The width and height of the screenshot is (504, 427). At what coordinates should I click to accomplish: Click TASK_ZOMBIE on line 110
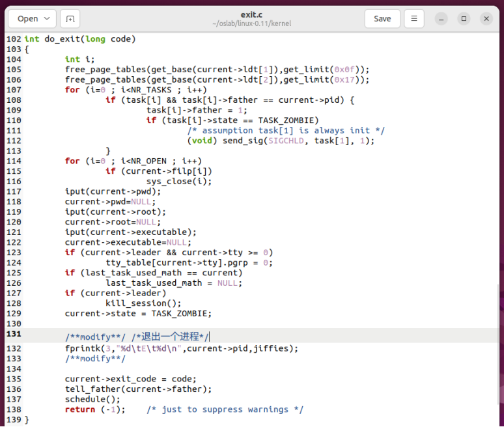285,120
